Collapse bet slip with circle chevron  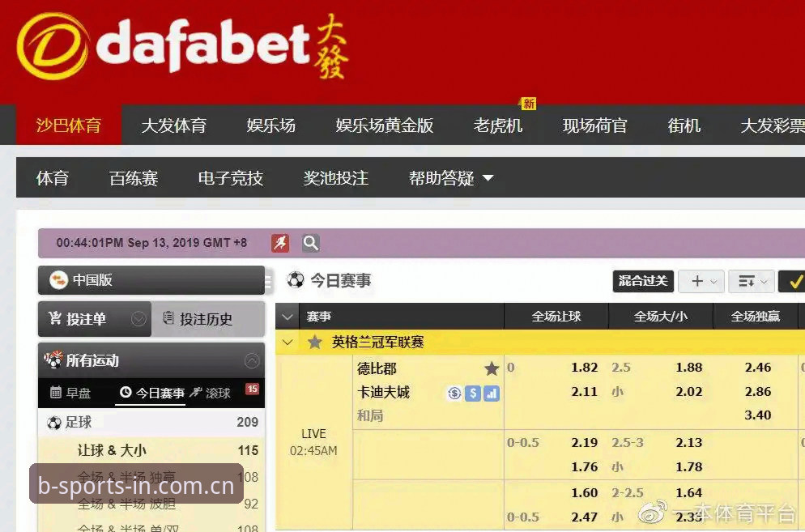[138, 319]
